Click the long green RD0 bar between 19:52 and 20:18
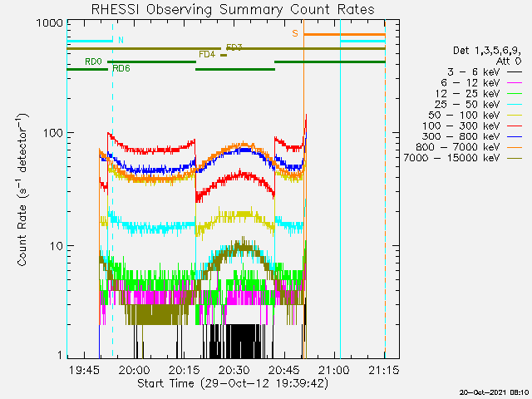The height and width of the screenshot is (399, 532). click(x=151, y=62)
